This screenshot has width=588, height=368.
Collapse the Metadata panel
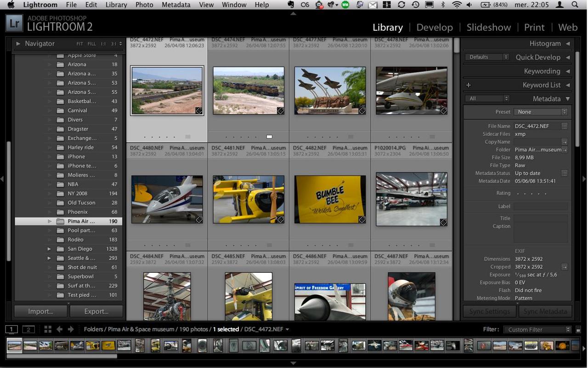[x=568, y=99]
